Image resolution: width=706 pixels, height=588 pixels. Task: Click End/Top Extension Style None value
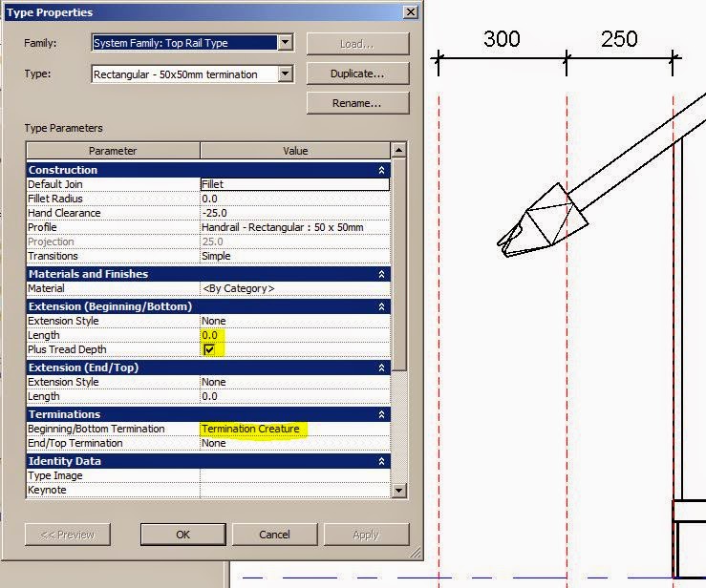click(295, 382)
